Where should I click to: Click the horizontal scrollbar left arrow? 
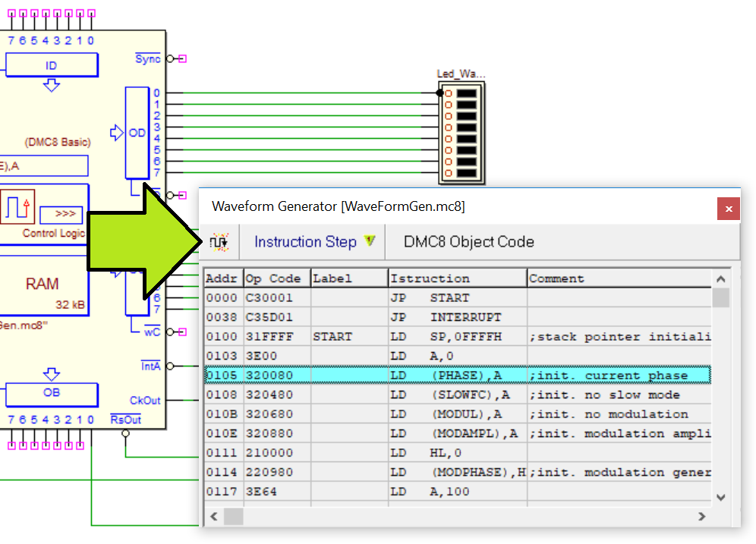tap(214, 517)
